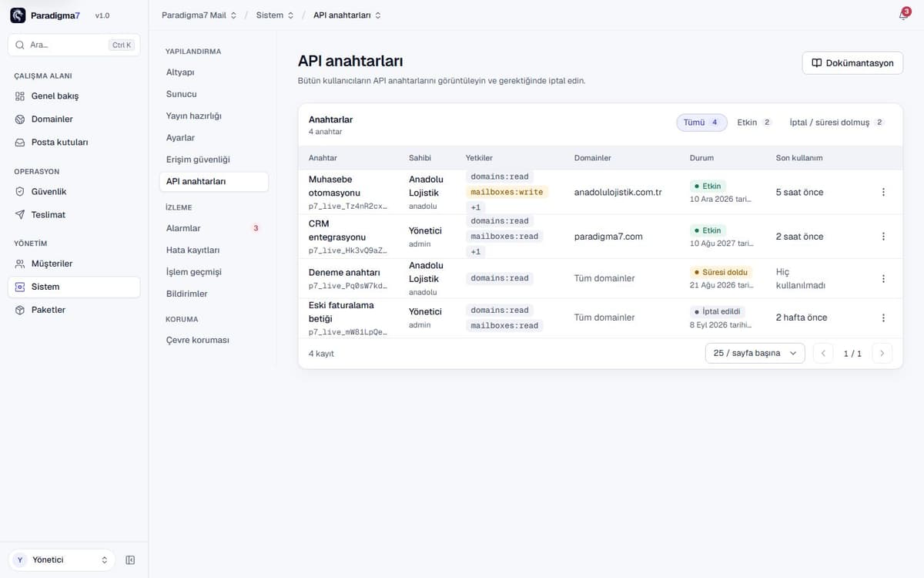The image size is (924, 578).
Task: Go to next page arrow
Action: click(882, 353)
